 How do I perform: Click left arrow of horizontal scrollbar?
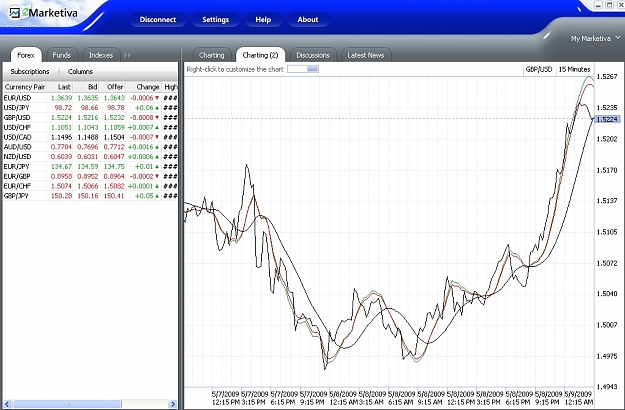click(x=8, y=404)
